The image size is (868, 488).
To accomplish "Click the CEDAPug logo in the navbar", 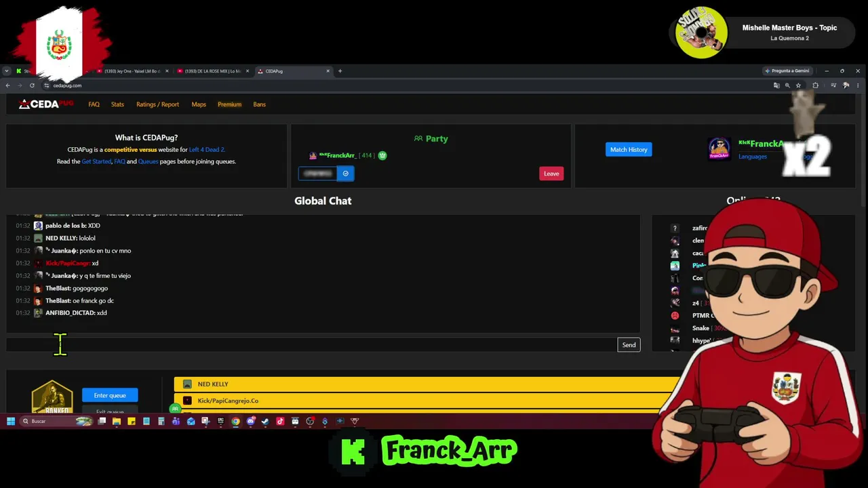I will (x=46, y=104).
